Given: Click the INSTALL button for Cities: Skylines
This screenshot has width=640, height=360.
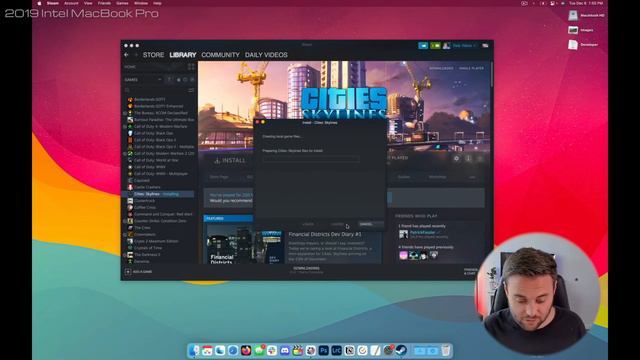Looking at the screenshot, I should pyautogui.click(x=230, y=160).
